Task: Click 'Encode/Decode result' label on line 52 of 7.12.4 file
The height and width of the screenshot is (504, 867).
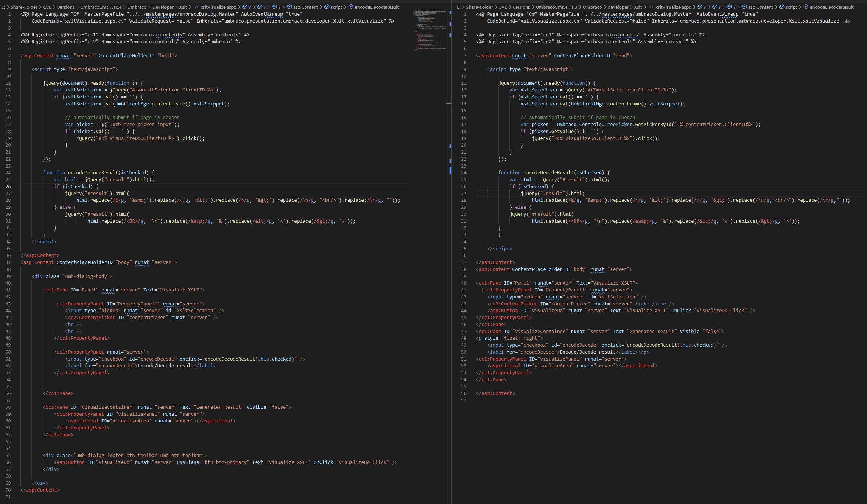Action: point(166,365)
